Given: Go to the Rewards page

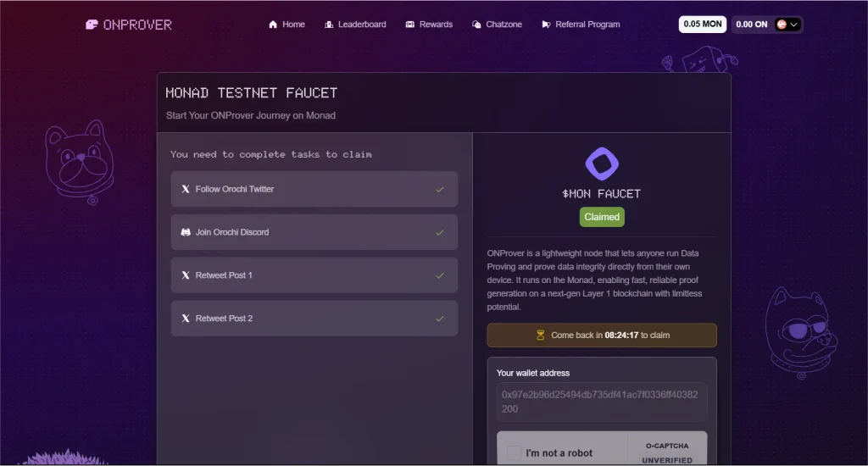Looking at the screenshot, I should click(429, 25).
